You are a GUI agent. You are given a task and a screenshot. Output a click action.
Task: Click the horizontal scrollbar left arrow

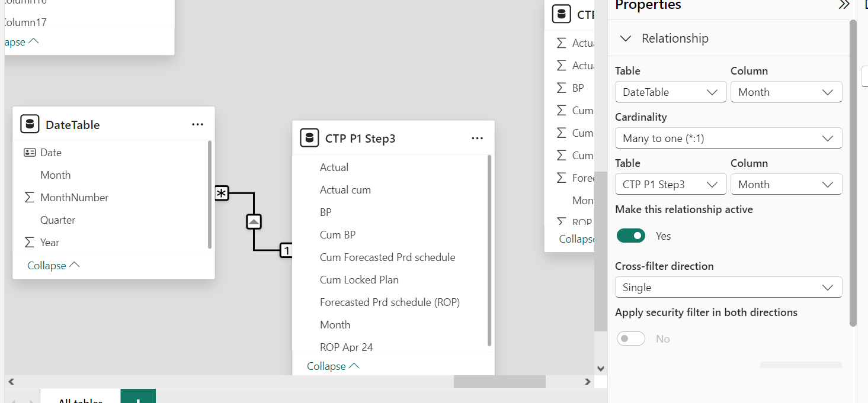11,382
